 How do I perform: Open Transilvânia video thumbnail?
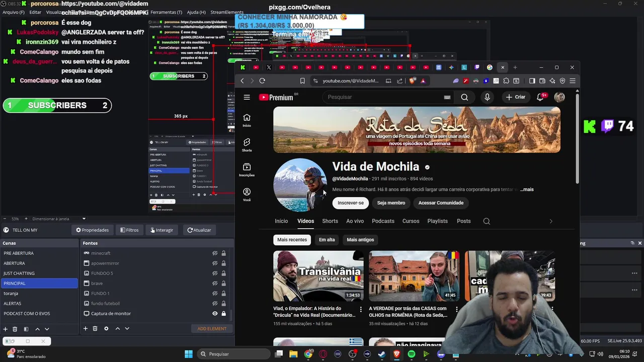pyautogui.click(x=318, y=276)
